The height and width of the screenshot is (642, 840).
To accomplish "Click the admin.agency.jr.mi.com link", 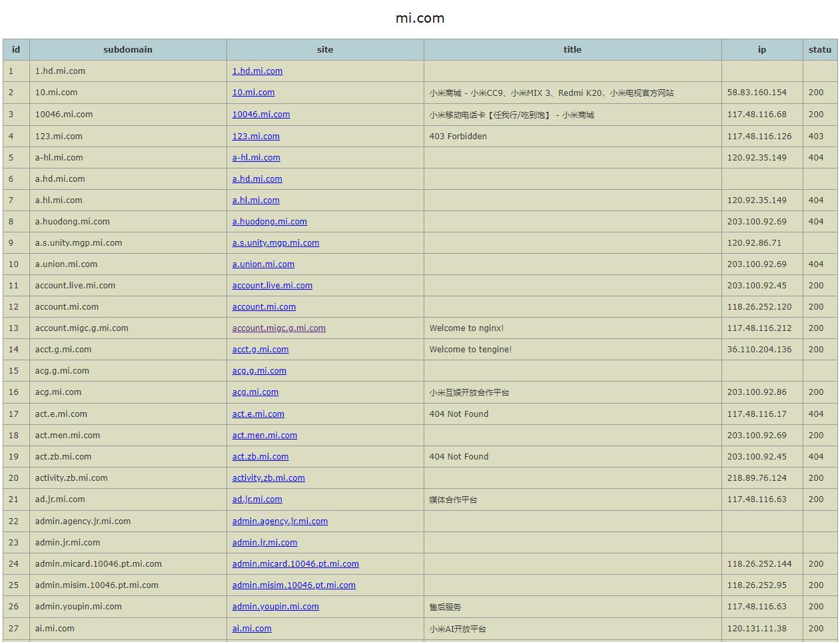I will pos(280,521).
